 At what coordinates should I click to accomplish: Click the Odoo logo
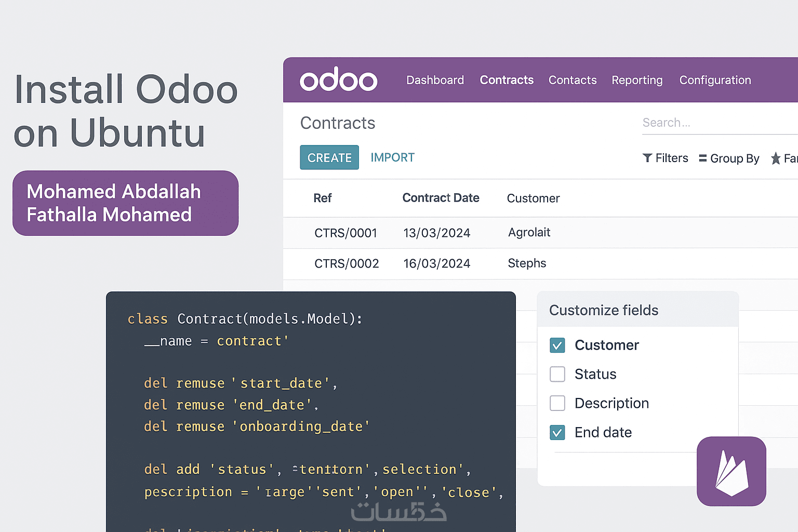[x=338, y=80]
